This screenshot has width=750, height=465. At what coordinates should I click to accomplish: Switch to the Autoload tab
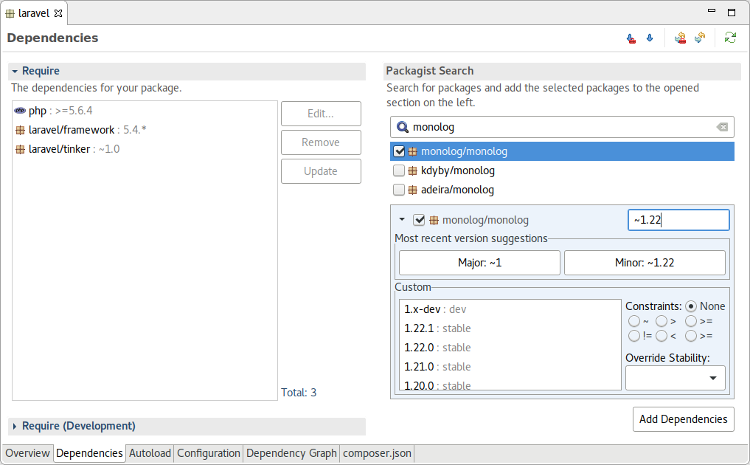pyautogui.click(x=150, y=453)
